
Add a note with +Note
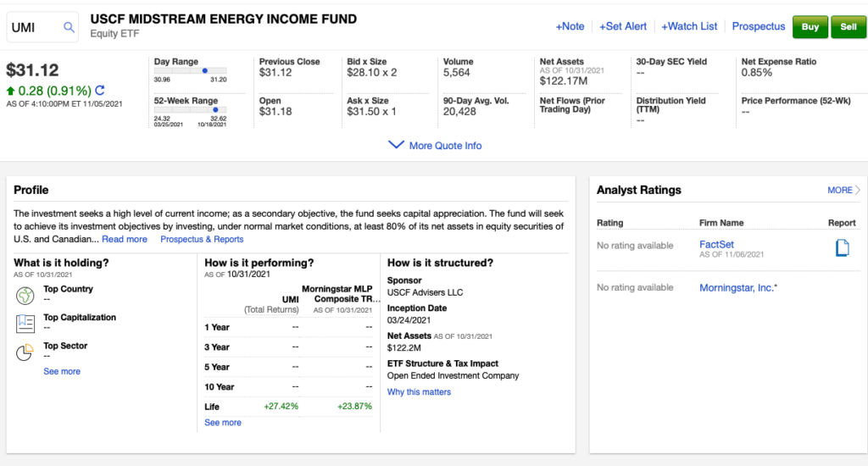[x=570, y=26]
